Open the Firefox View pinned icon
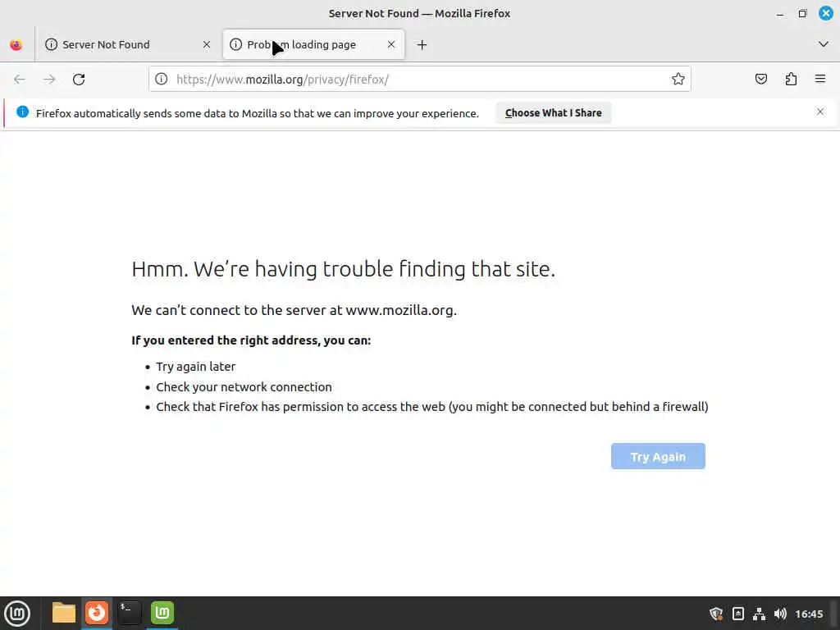The image size is (840, 630). pyautogui.click(x=16, y=45)
